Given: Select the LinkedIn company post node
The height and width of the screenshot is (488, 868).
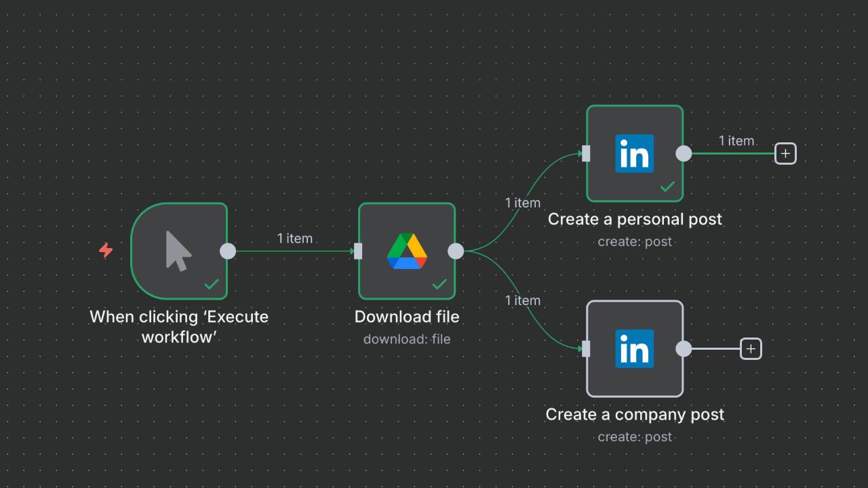Looking at the screenshot, I should [x=634, y=348].
